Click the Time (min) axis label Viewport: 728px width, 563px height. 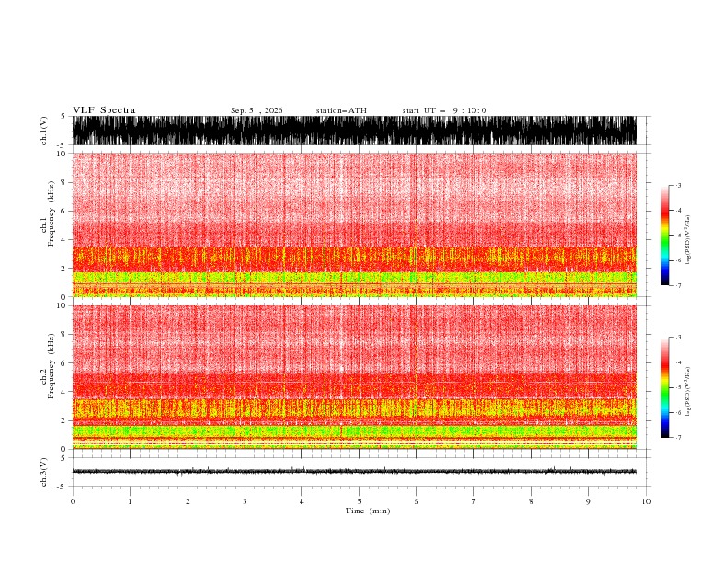point(368,511)
